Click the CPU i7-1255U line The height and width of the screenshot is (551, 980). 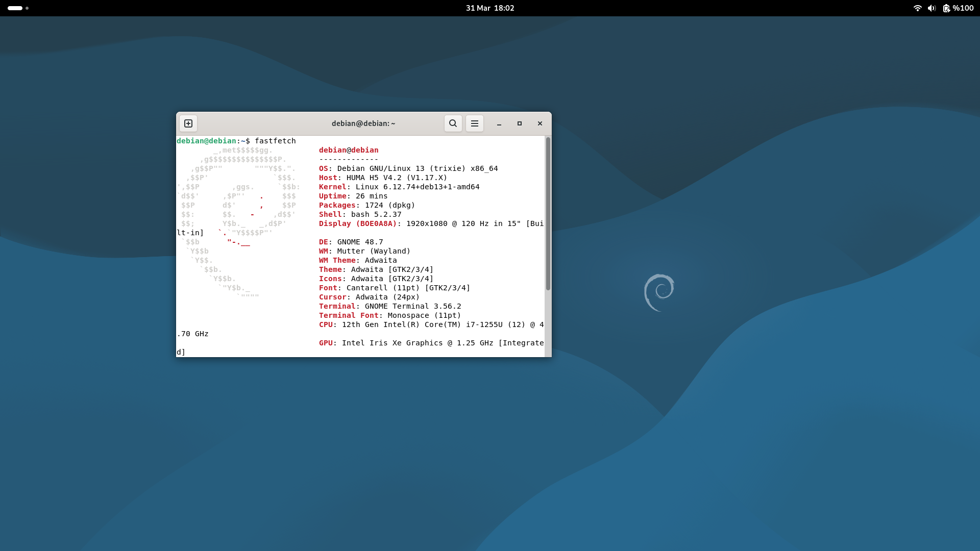431,324
